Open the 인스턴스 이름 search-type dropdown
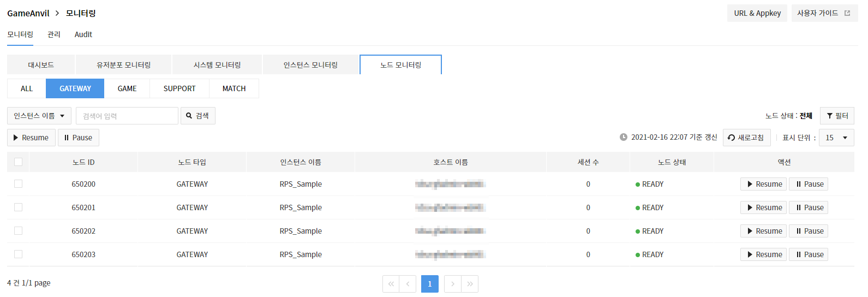 pyautogui.click(x=39, y=116)
